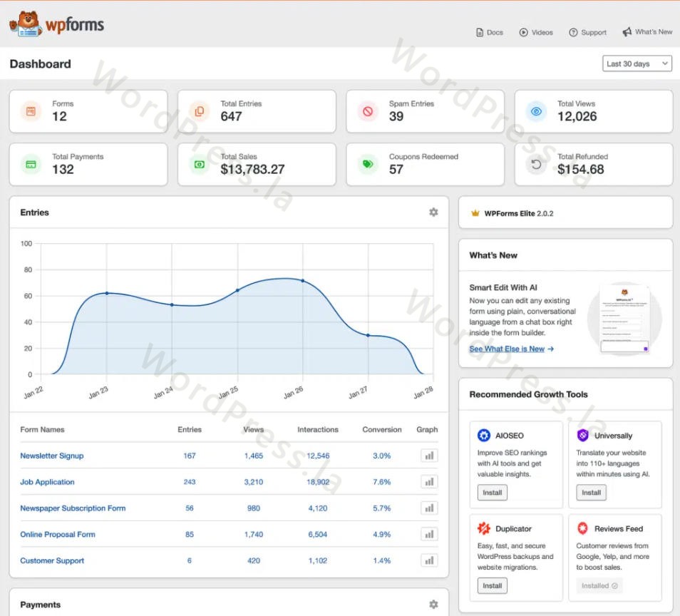
Task: Click the Smart Edit With AI heading
Action: click(x=503, y=287)
